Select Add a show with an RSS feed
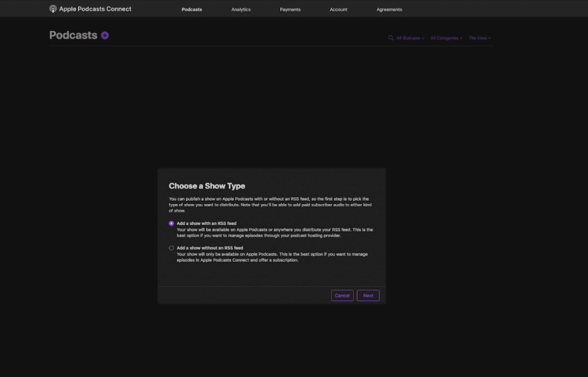Image resolution: width=588 pixels, height=377 pixels. 171,224
